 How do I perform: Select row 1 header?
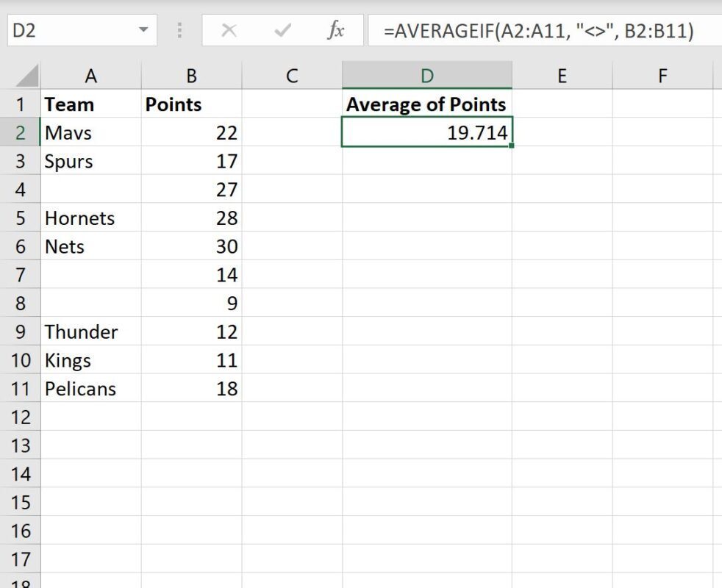tap(21, 104)
